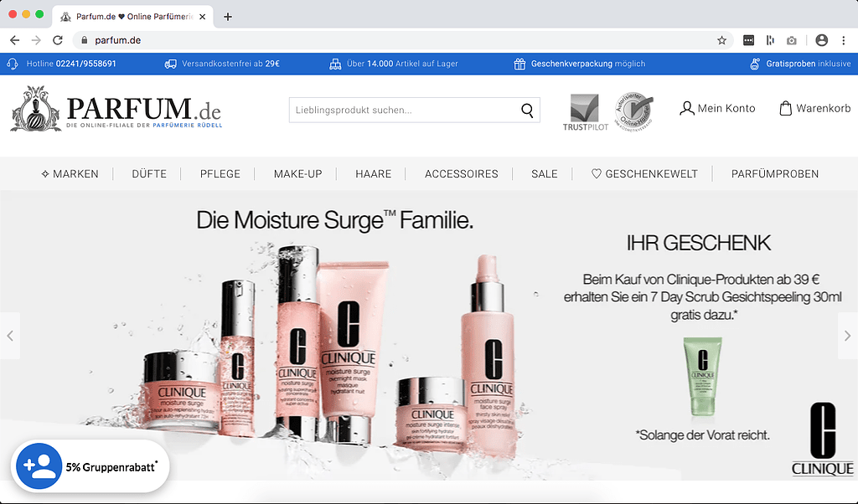Click the PARFUM.de logo

coord(116,109)
